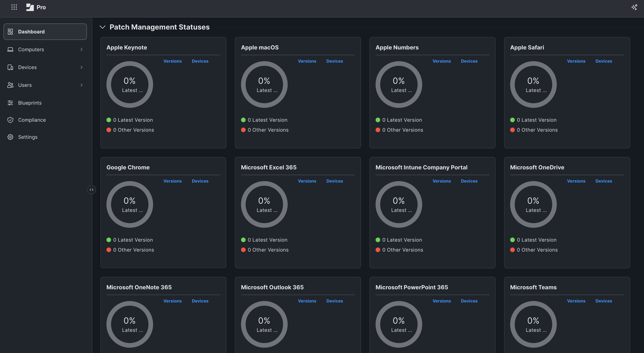Click the Computers laptop icon

pos(10,49)
